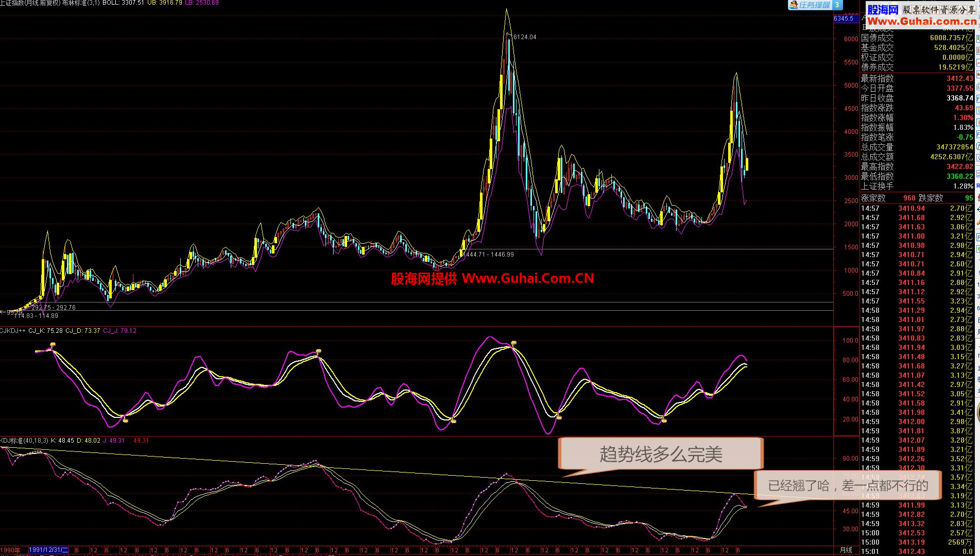Viewport: 980px width, 556px height.
Task: Click the 指数涨幅 value 1.30%
Action: (963, 117)
